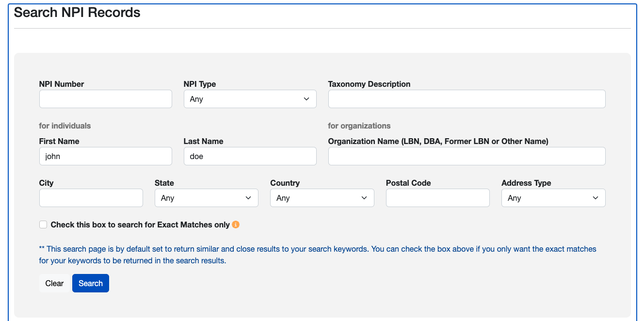Click the 'for individuals' section label

click(65, 126)
